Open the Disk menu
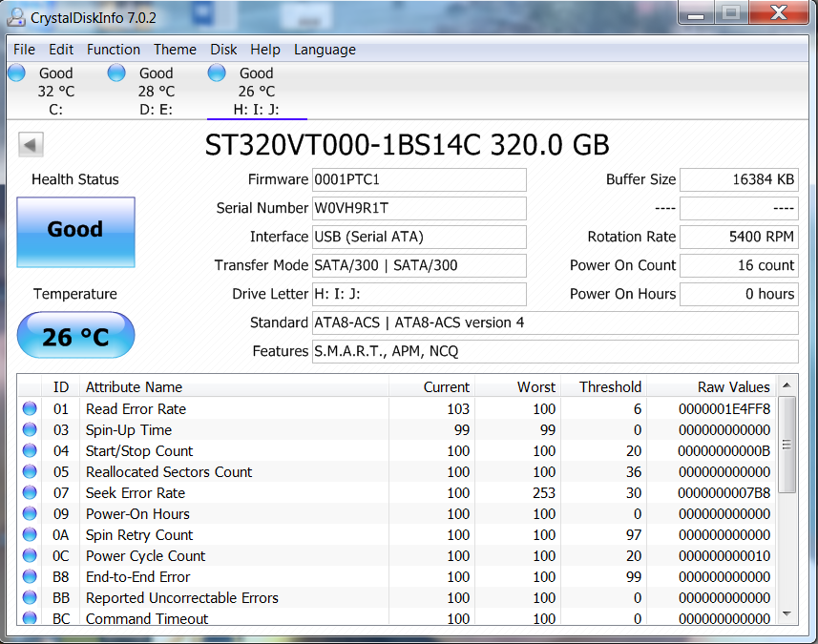Screen dimensions: 818x644 [223, 50]
